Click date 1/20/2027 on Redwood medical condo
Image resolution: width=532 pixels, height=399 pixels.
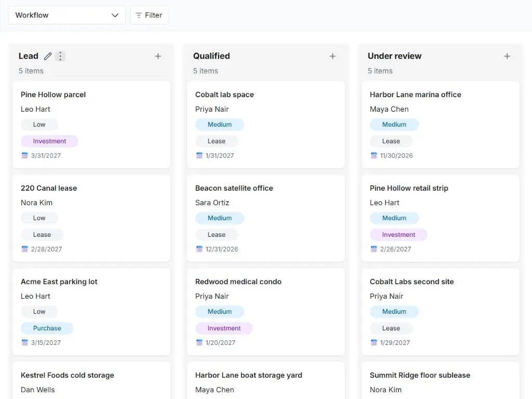coord(220,343)
